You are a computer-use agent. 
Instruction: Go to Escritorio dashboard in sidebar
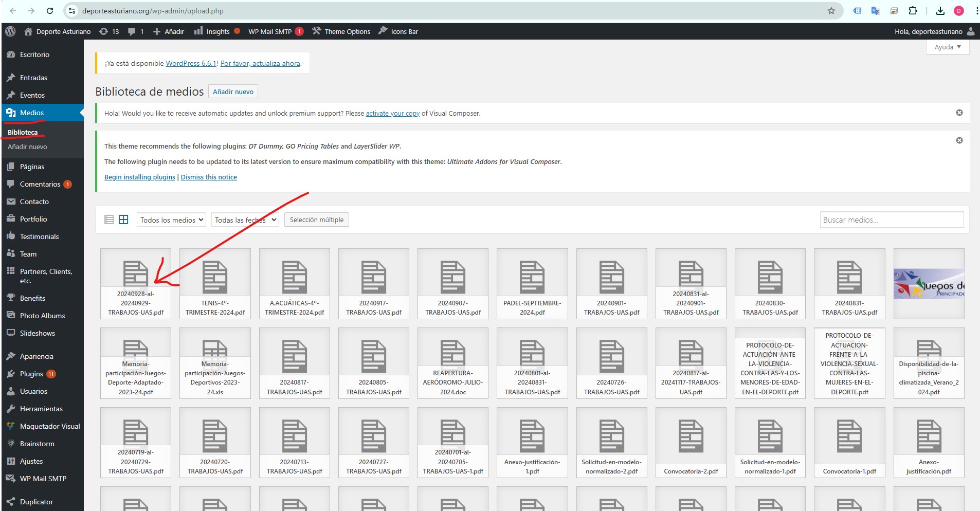tap(42, 54)
